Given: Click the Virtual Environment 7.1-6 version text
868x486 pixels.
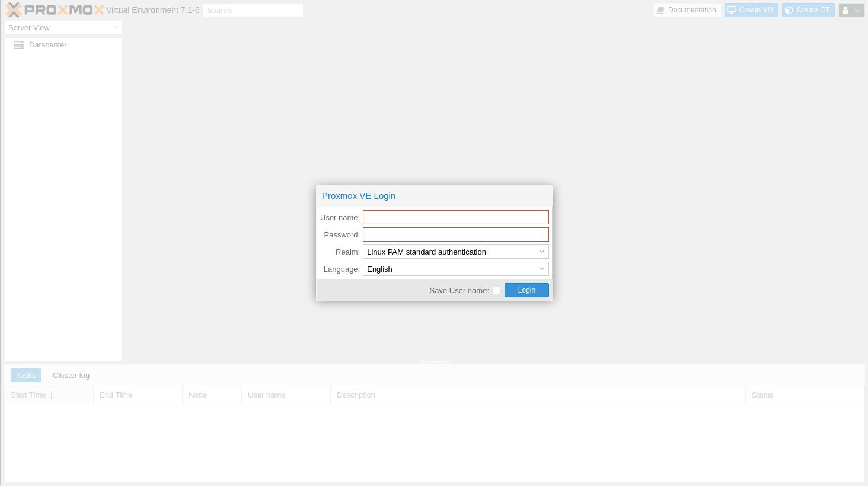Looking at the screenshot, I should pyautogui.click(x=153, y=10).
